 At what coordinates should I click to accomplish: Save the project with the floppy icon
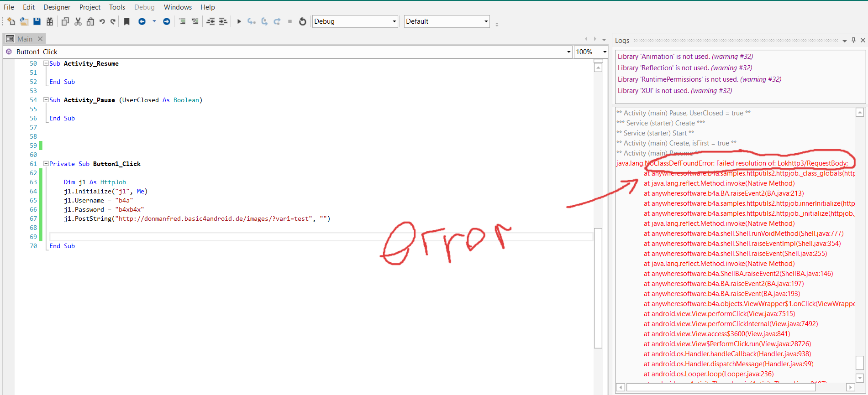[37, 21]
